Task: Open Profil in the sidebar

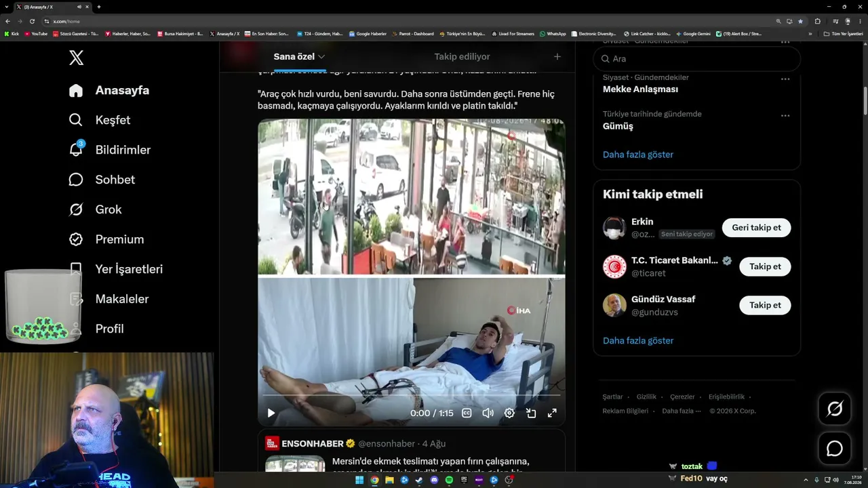Action: [96, 329]
